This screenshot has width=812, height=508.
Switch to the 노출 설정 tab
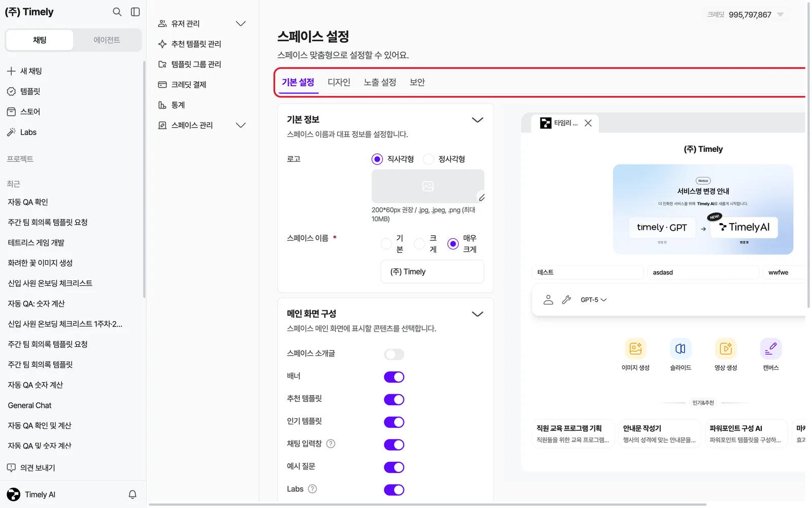click(x=380, y=82)
